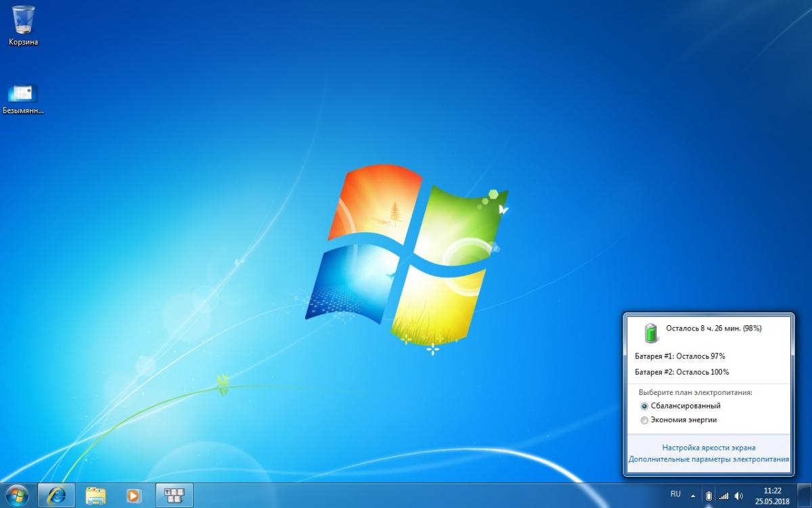The image size is (812, 508).
Task: Click the Выберите план электропитания label
Action: tap(696, 392)
